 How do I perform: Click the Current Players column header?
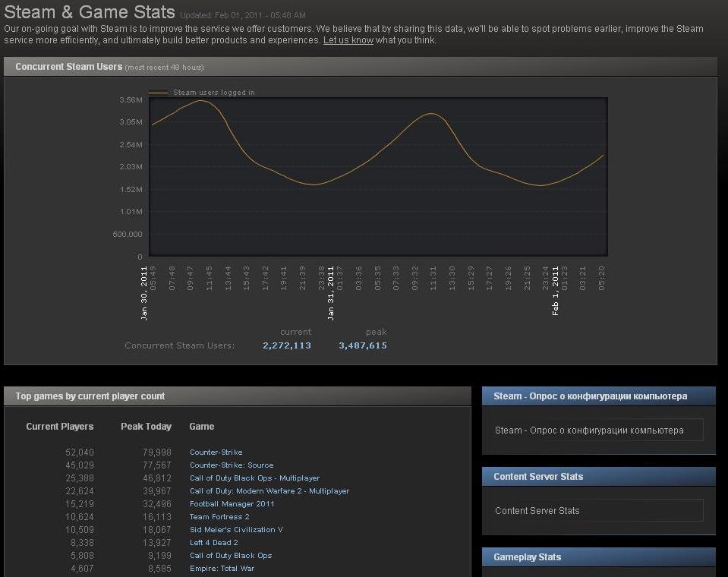[60, 427]
